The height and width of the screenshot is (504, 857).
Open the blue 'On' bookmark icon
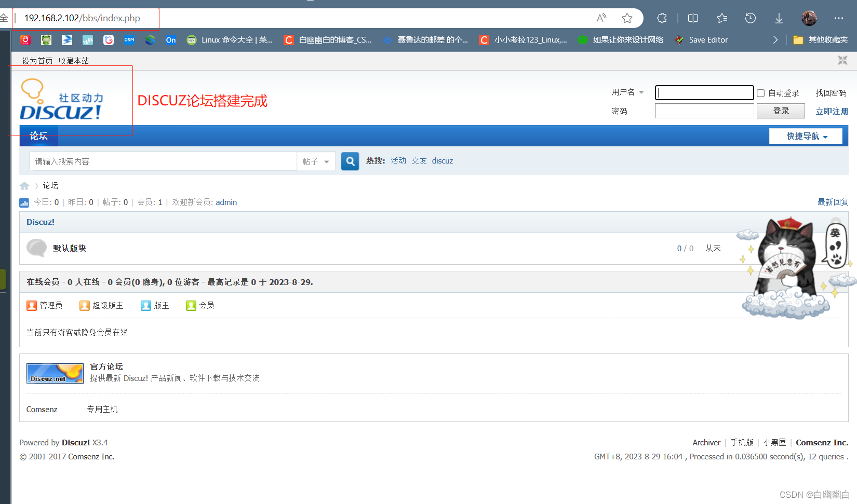point(171,40)
